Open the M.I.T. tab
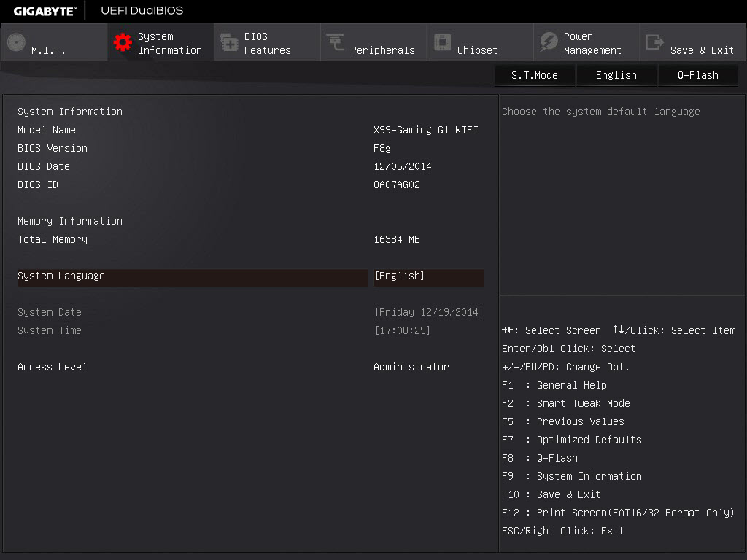The image size is (747, 560). coord(54,42)
